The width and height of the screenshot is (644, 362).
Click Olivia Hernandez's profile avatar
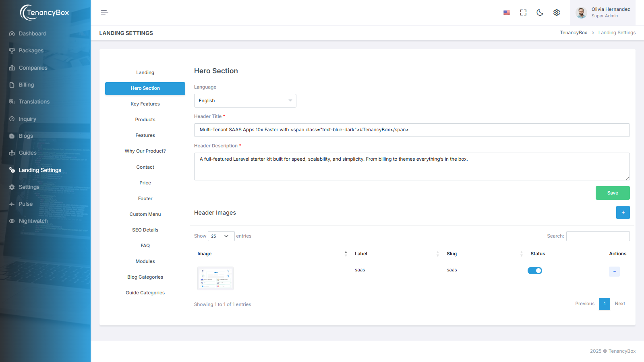pyautogui.click(x=581, y=13)
